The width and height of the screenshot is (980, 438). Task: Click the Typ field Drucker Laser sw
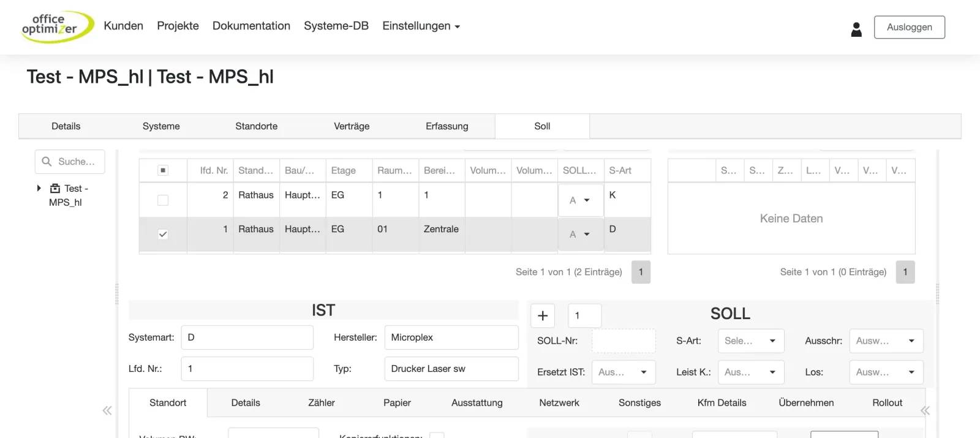[x=451, y=369]
